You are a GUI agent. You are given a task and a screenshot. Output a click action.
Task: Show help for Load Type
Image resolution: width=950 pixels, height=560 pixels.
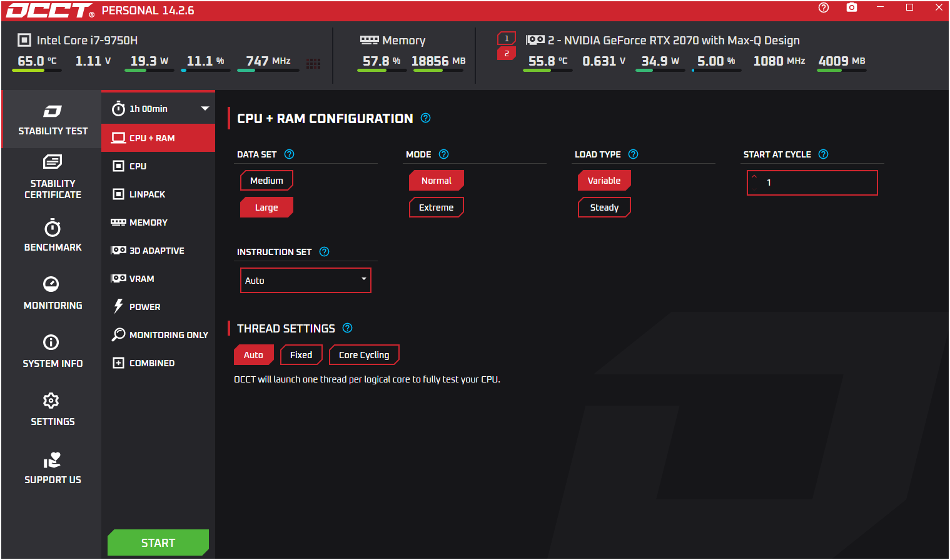633,154
